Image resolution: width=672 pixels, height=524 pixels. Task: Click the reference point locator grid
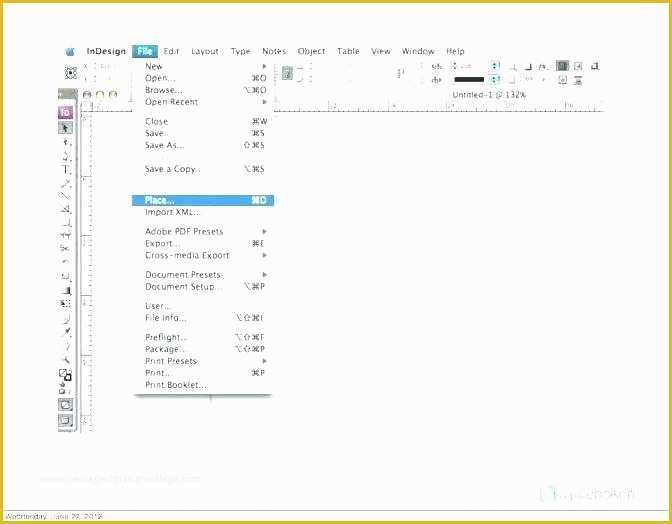[71, 72]
